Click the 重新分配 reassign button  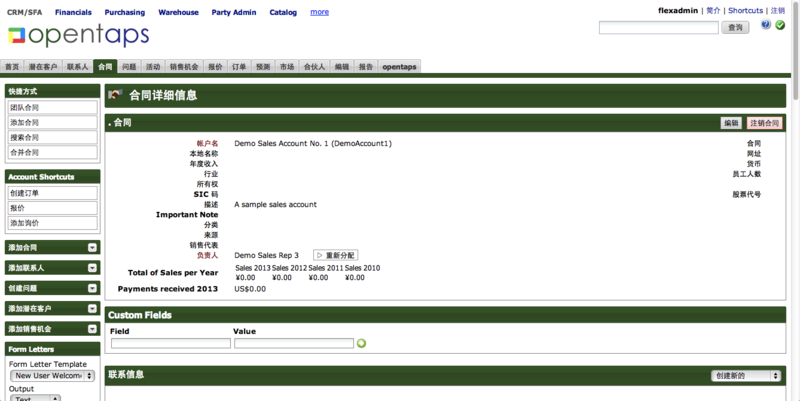[336, 255]
